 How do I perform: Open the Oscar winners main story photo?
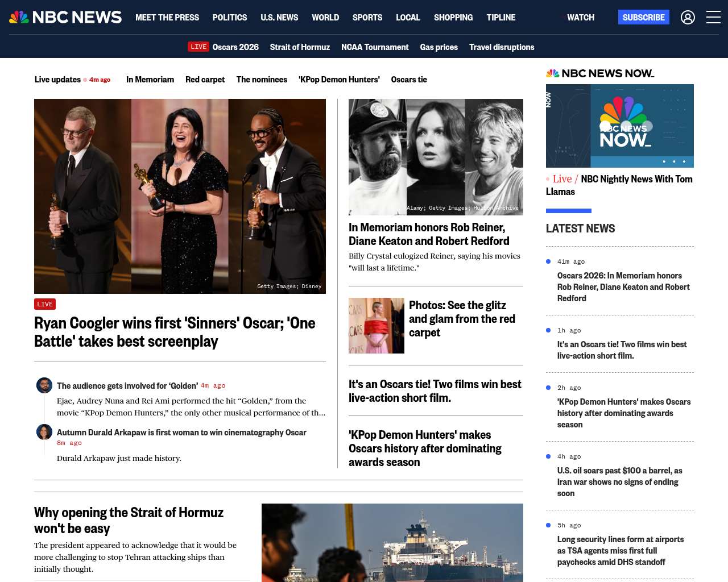[180, 196]
